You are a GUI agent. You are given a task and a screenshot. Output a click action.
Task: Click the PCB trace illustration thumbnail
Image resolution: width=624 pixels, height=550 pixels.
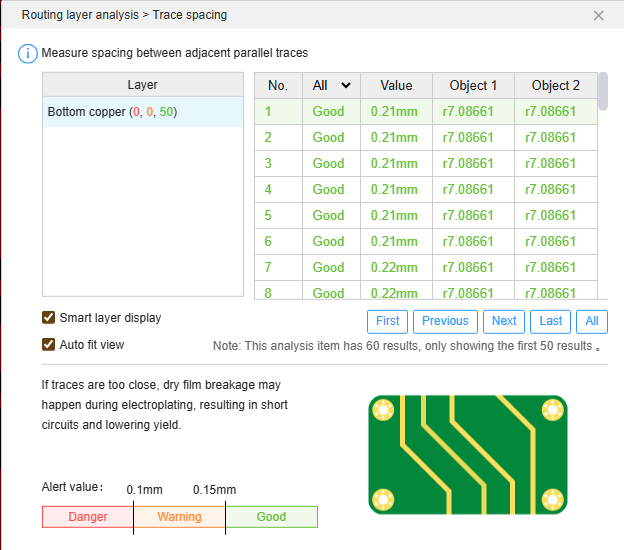(467, 454)
